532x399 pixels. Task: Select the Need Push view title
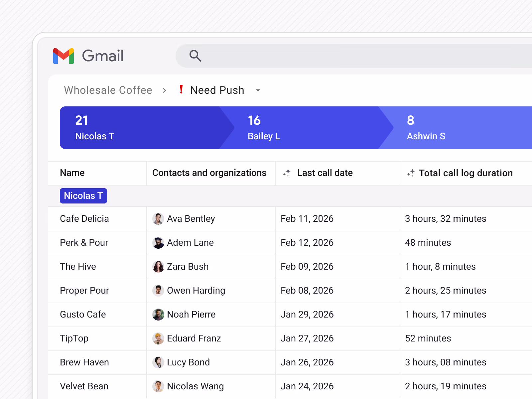[217, 90]
